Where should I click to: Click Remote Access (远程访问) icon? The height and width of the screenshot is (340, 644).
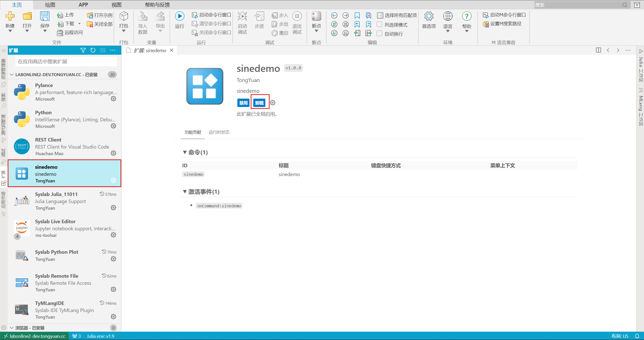[x=60, y=33]
